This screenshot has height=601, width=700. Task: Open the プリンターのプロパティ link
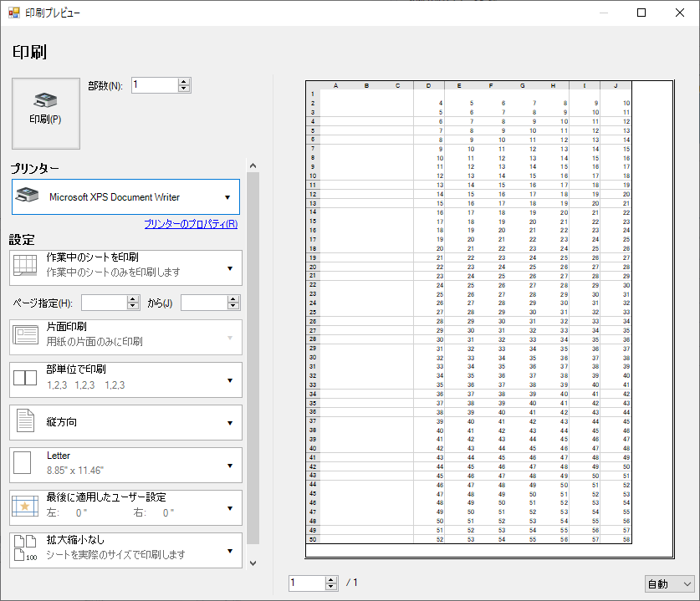pyautogui.click(x=191, y=224)
